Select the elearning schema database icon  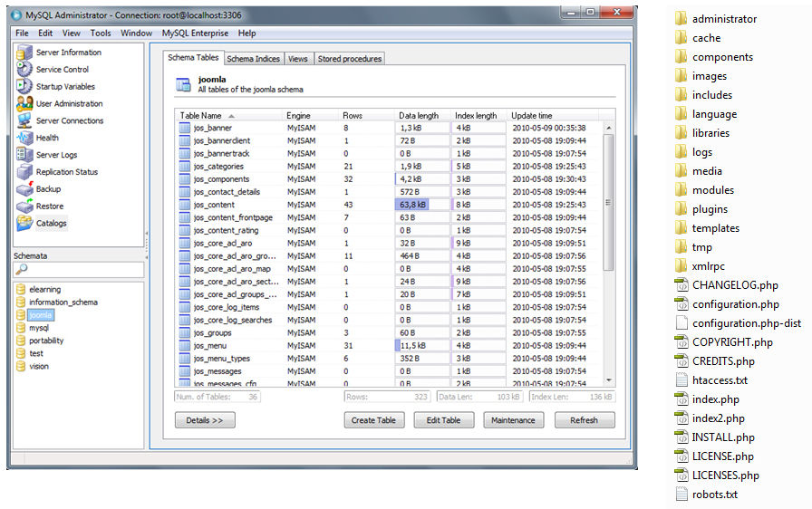(x=21, y=289)
